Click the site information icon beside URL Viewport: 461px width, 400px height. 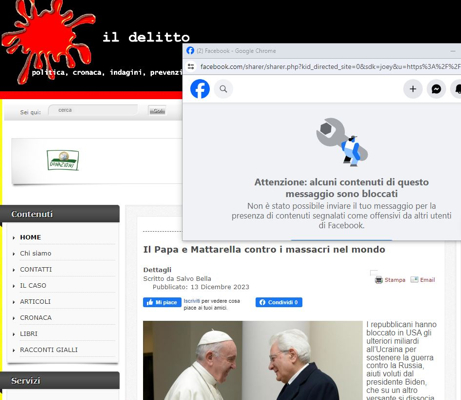[191, 67]
